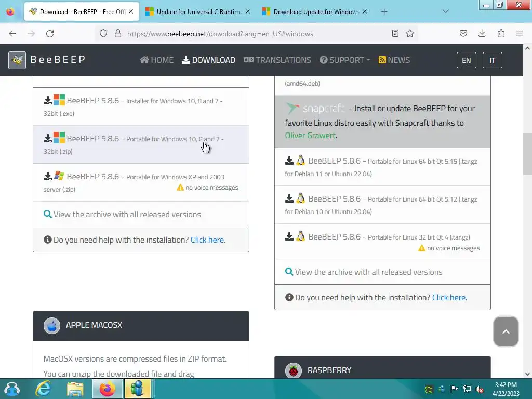Show site security lock info
Viewport: 532px width, 399px height.
tap(118, 34)
